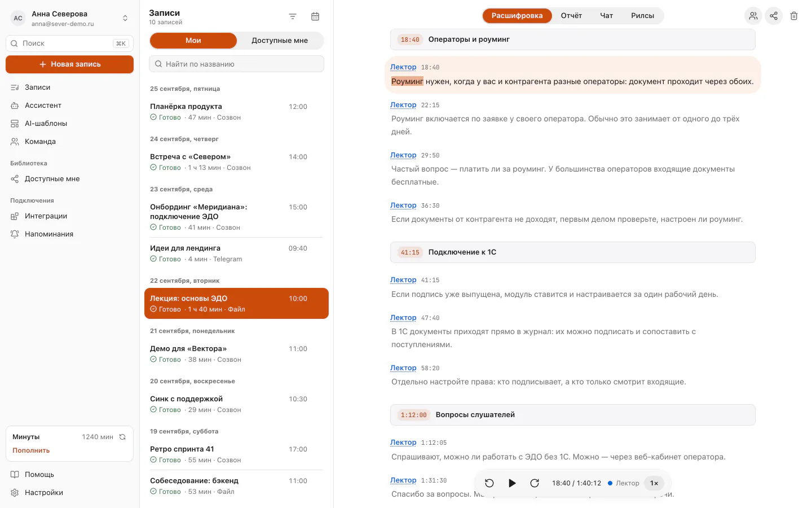Open Ассистент in the sidebar
Image resolution: width=812 pixels, height=508 pixels.
69,106
